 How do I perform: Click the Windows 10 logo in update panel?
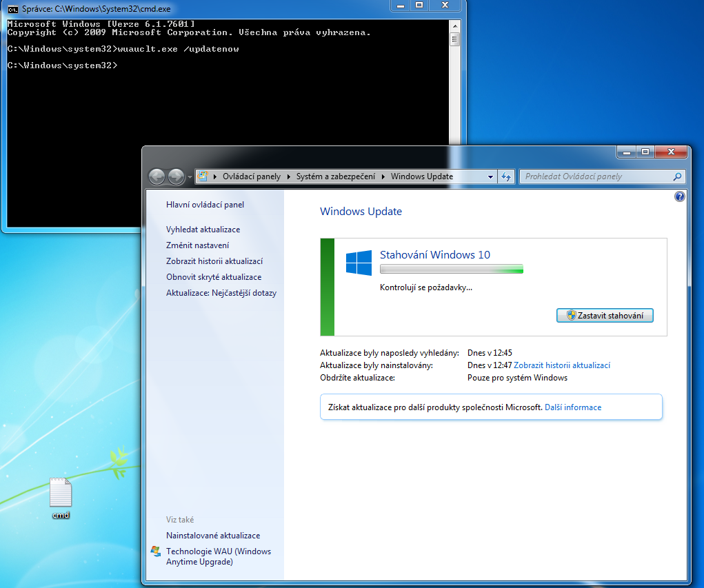pos(359,263)
